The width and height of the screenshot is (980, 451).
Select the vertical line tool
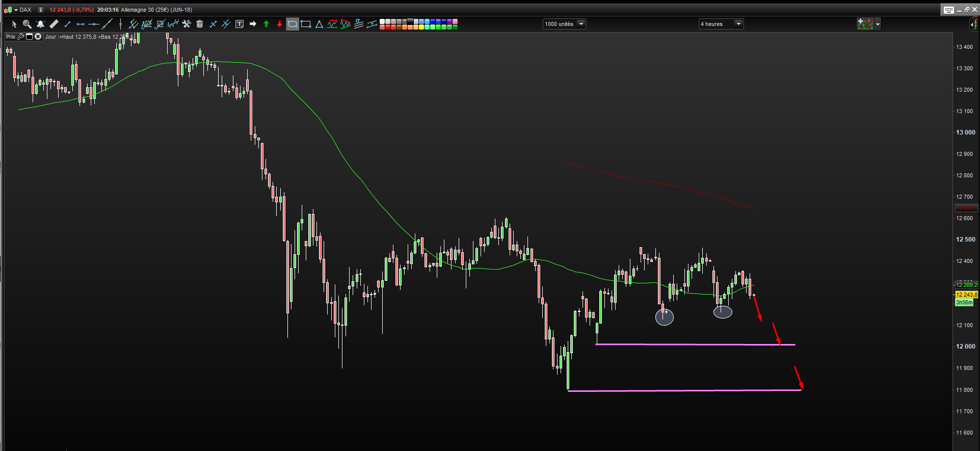[120, 24]
